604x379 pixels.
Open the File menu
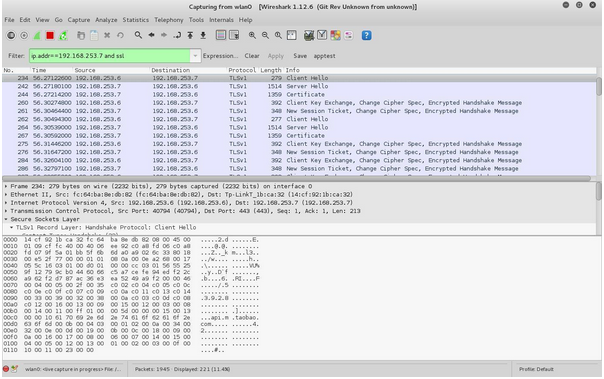click(x=9, y=20)
